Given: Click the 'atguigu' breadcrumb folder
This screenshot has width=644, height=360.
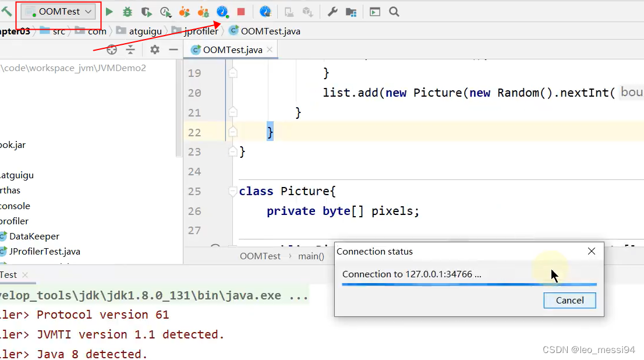Looking at the screenshot, I should click(x=139, y=31).
